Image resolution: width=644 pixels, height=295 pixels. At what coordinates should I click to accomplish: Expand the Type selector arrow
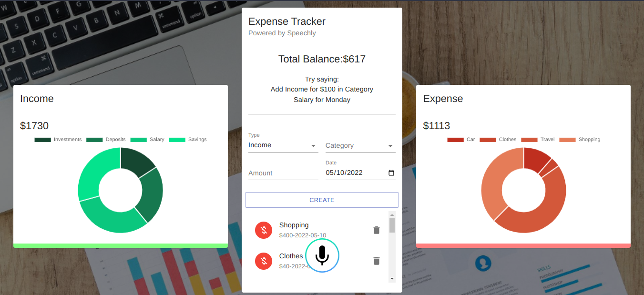point(314,146)
